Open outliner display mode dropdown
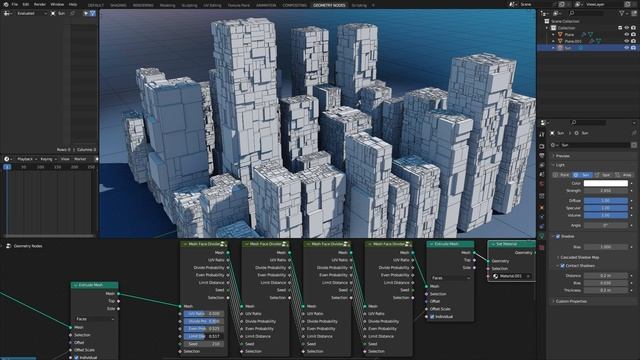640x360 pixels. (x=557, y=13)
